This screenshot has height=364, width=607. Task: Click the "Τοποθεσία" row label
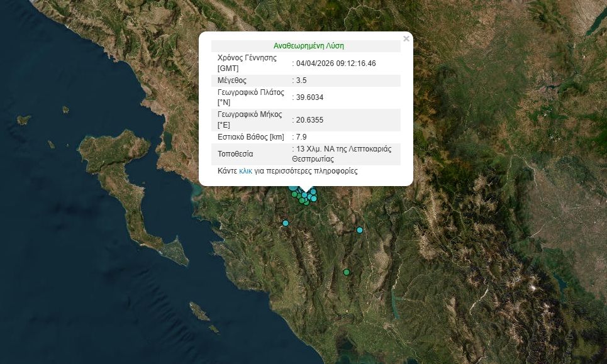pyautogui.click(x=236, y=154)
